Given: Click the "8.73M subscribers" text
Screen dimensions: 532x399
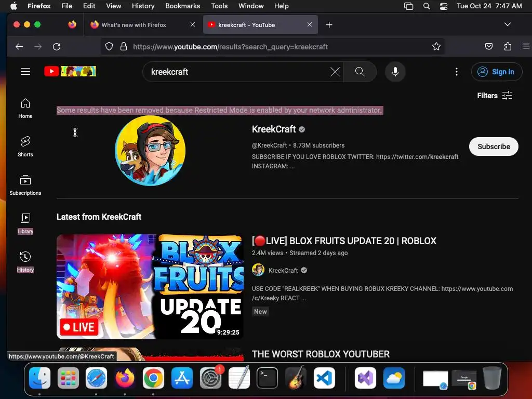Looking at the screenshot, I should click(x=318, y=145).
